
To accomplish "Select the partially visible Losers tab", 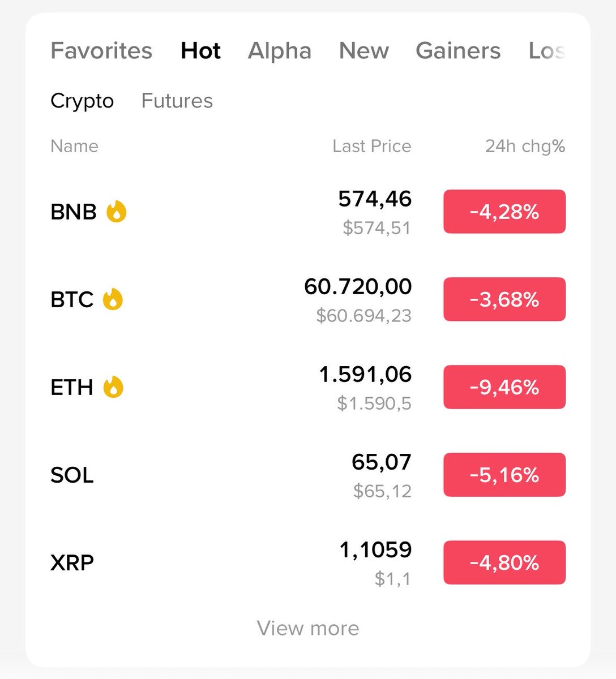I will click(x=547, y=51).
